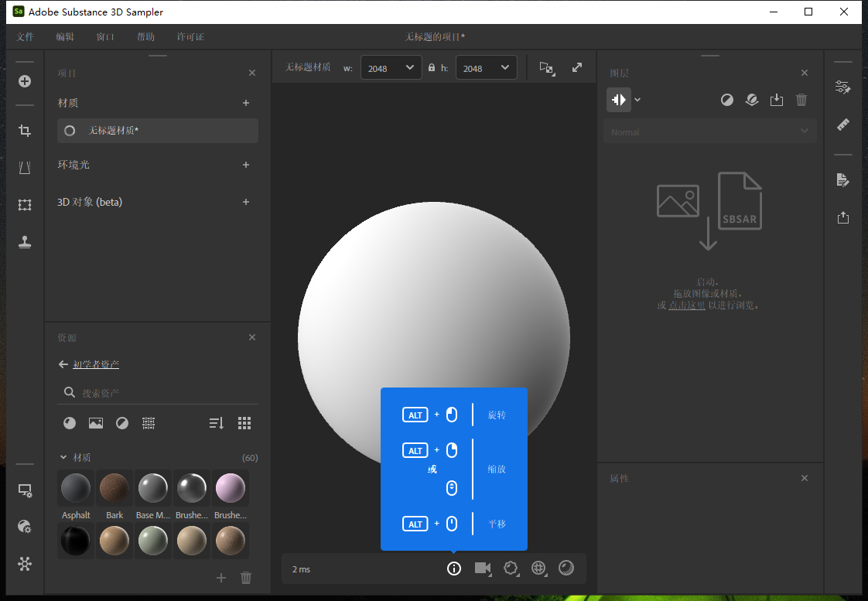Click the export icon on right sidebar
The width and height of the screenshot is (868, 601).
click(842, 217)
